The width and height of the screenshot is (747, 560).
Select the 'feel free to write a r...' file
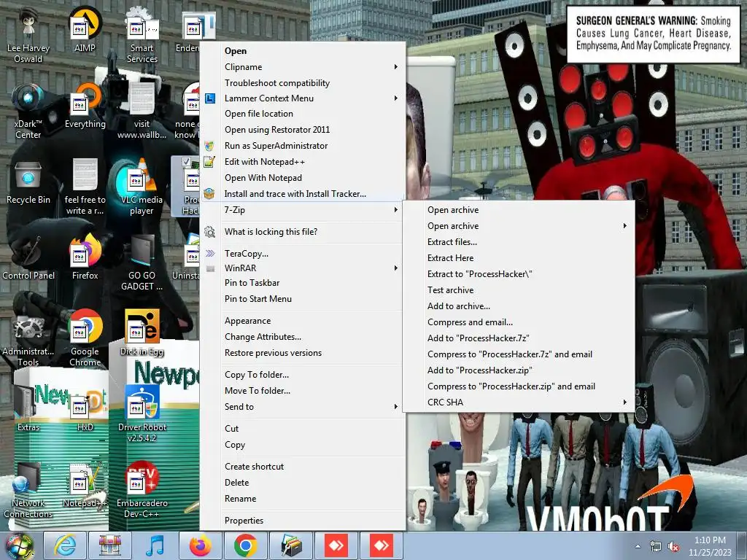(85, 187)
